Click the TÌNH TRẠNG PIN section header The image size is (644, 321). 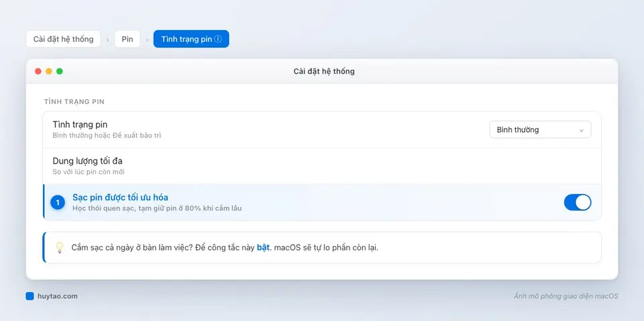tap(74, 102)
